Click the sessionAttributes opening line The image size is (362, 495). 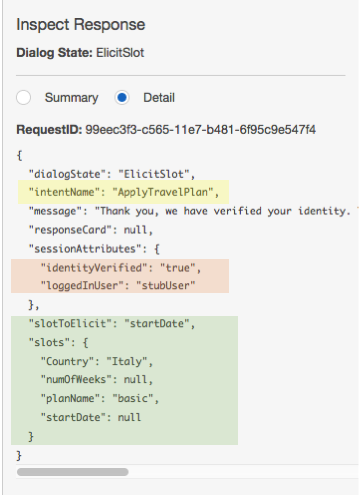[x=94, y=249]
